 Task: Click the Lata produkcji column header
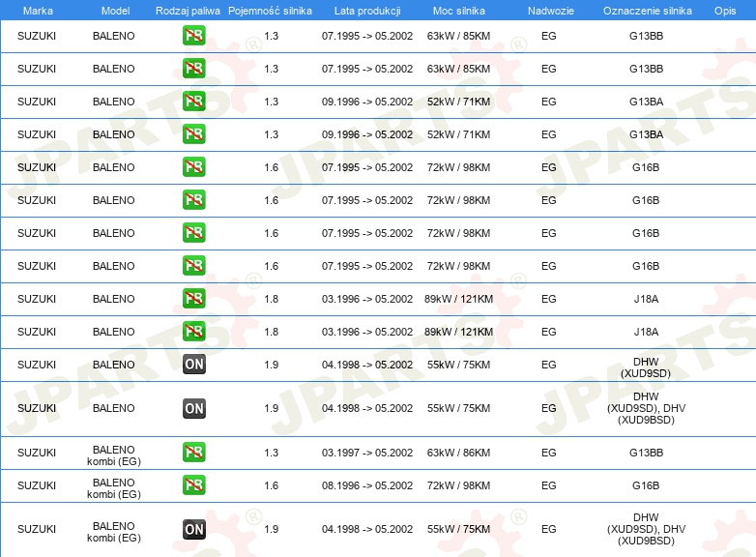pos(367,11)
